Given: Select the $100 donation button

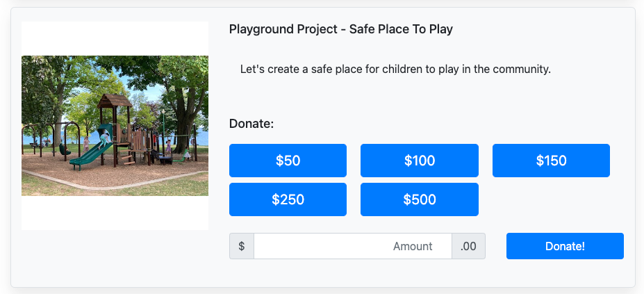Looking at the screenshot, I should click(x=419, y=161).
